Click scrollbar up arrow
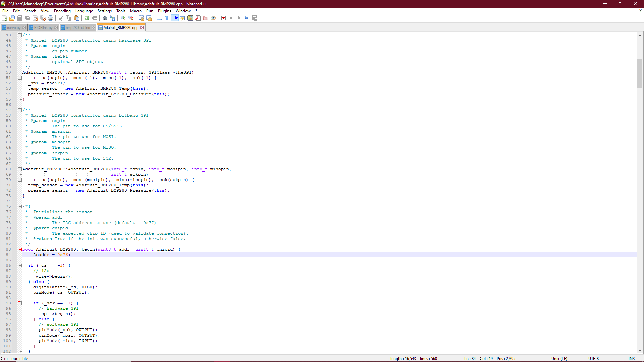644x362 pixels. 640,35
